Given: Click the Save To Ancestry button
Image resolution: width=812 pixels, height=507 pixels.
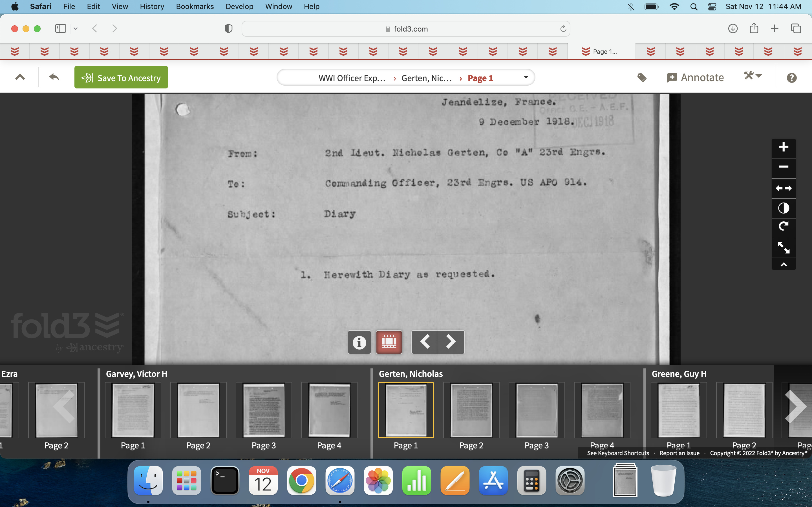Looking at the screenshot, I should [121, 77].
